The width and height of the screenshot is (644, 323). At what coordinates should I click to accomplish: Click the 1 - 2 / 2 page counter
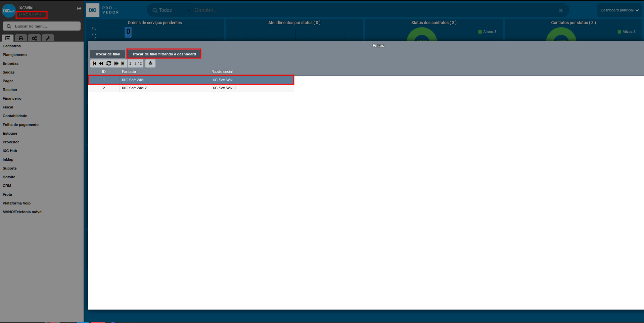(135, 63)
